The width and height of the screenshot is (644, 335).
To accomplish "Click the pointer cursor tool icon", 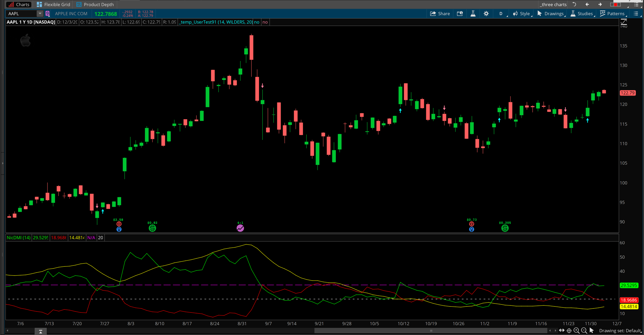I will pos(592,331).
